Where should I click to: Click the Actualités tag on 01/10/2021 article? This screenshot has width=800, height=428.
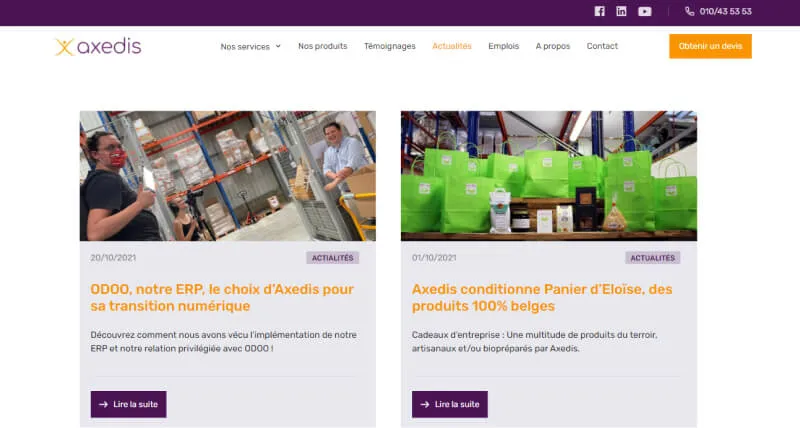[653, 258]
